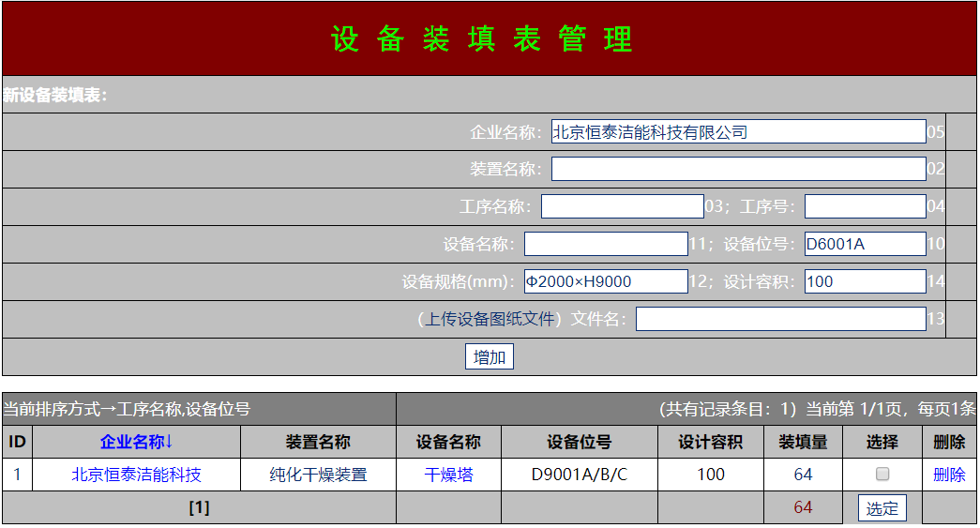Click the 设备位号 field containing D6001A
This screenshot has height=528, width=980.
point(865,244)
